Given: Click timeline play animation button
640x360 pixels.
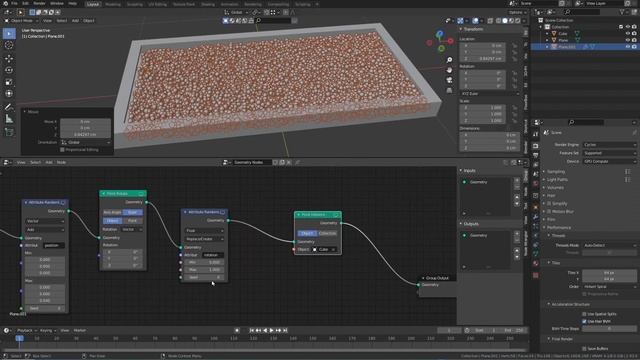Looking at the screenshot, I should pyautogui.click(x=272, y=330).
